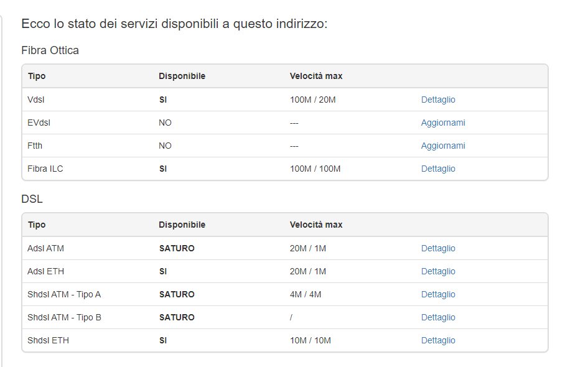Open Dettaglio for Shdsl ATM Tipo A
This screenshot has height=367, width=588.
coord(438,294)
